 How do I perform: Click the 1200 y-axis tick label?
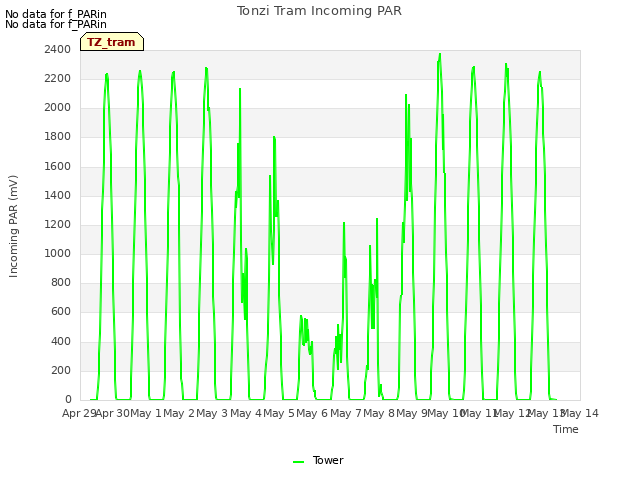click(x=58, y=224)
